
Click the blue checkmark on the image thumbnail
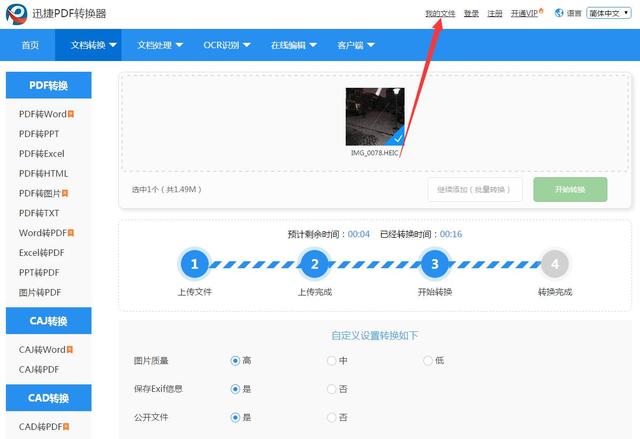(398, 138)
